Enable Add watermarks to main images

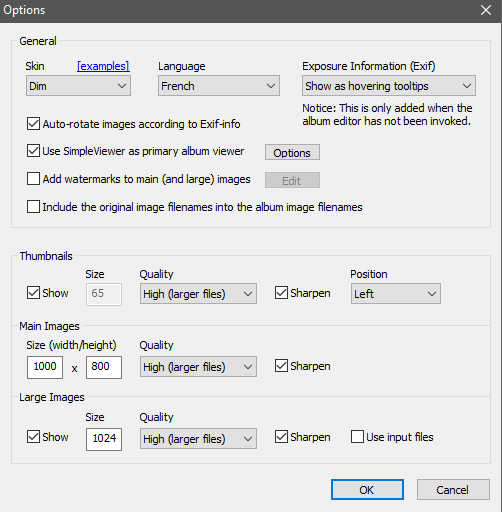[x=33, y=179]
